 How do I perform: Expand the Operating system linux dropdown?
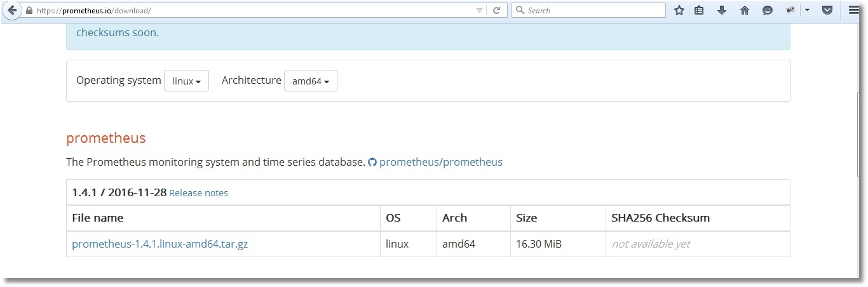(186, 81)
